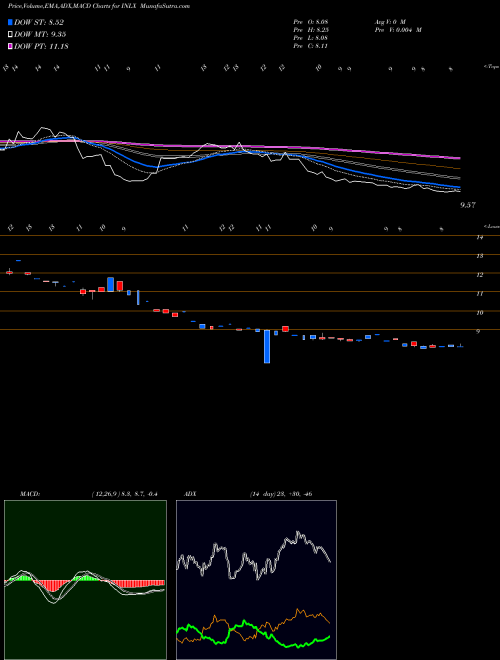The height and width of the screenshot is (660, 500).
Task: Click inside the green MACD histogram chart
Action: (x=85, y=580)
